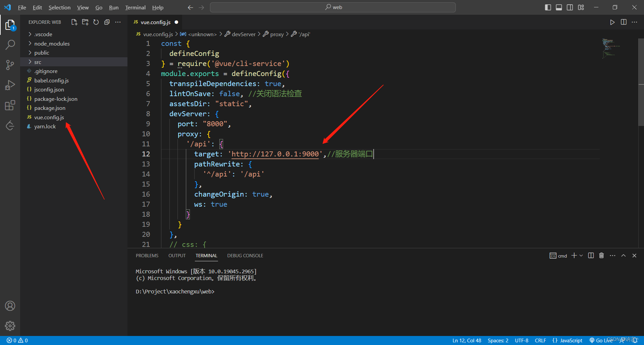Open the Source Control view
The width and height of the screenshot is (644, 345).
pyautogui.click(x=10, y=65)
